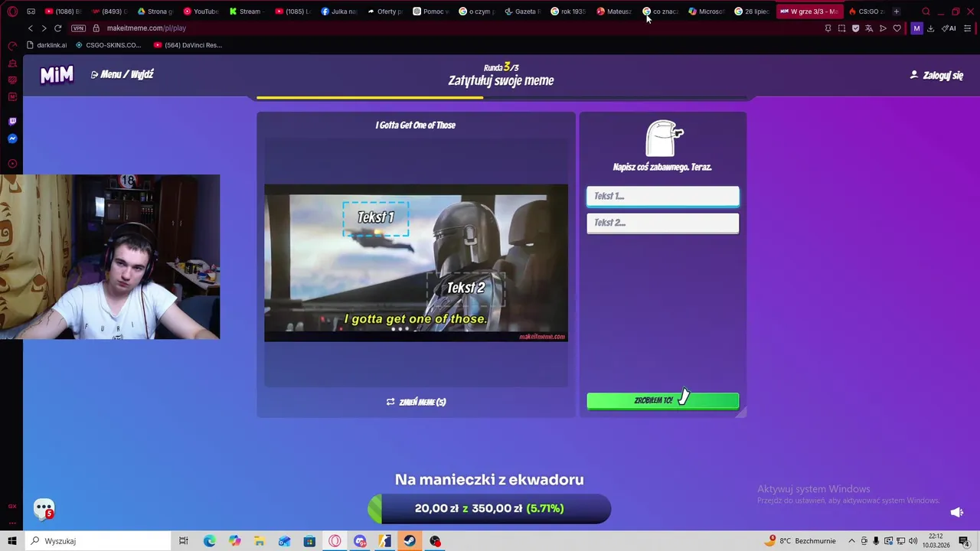Select Tekst 2 box on meme image
Image resolution: width=980 pixels, height=551 pixels.
(x=465, y=288)
